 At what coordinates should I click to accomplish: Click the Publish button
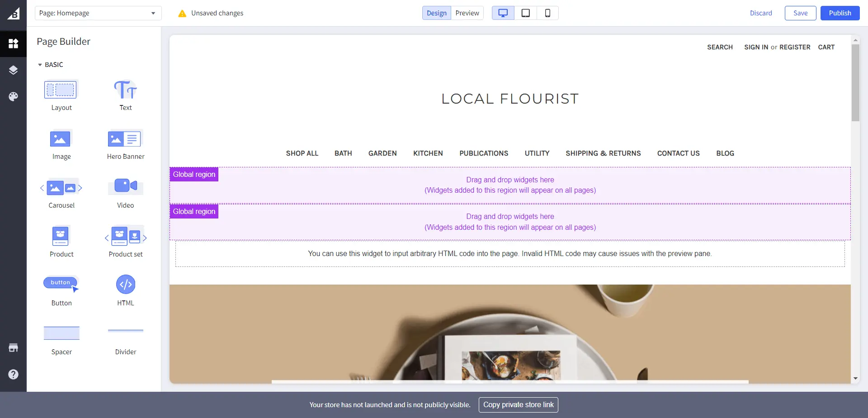pyautogui.click(x=840, y=13)
